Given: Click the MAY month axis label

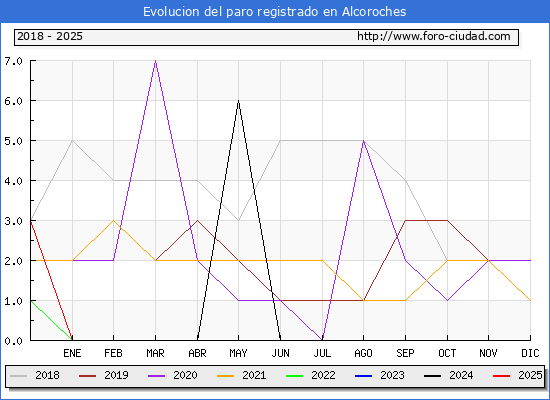Looking at the screenshot, I should [239, 353].
